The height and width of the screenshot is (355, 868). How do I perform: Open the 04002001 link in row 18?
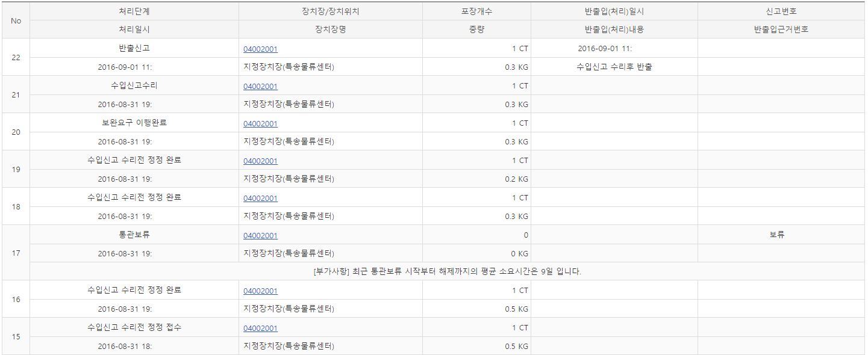pyautogui.click(x=260, y=199)
